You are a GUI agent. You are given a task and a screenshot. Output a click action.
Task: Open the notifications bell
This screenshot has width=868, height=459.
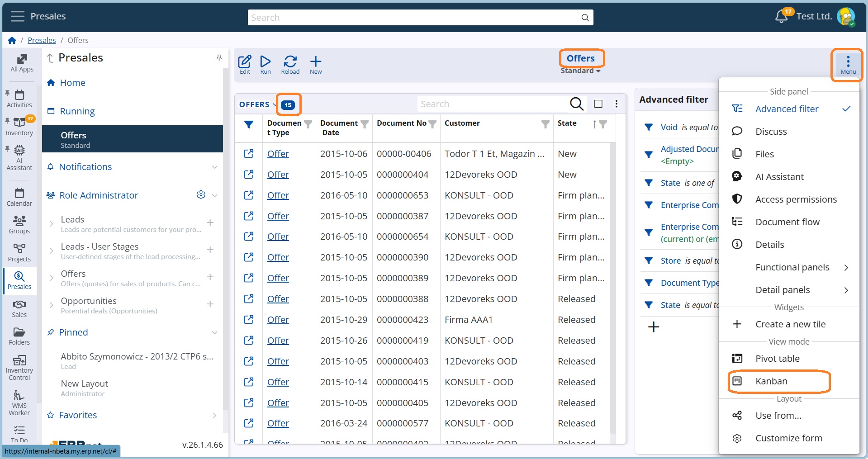[x=781, y=16]
